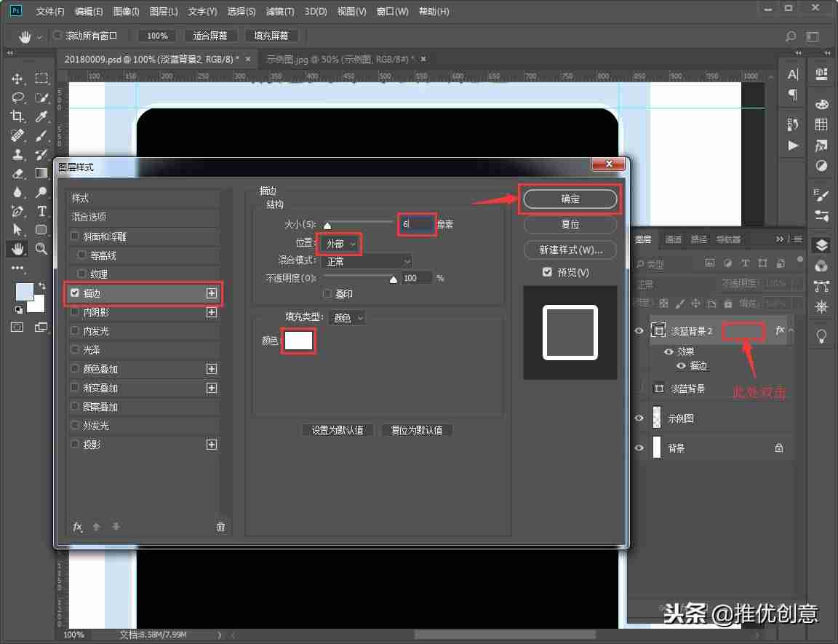838x644 pixels.
Task: Click 新建样式(W)... button
Action: coord(570,250)
